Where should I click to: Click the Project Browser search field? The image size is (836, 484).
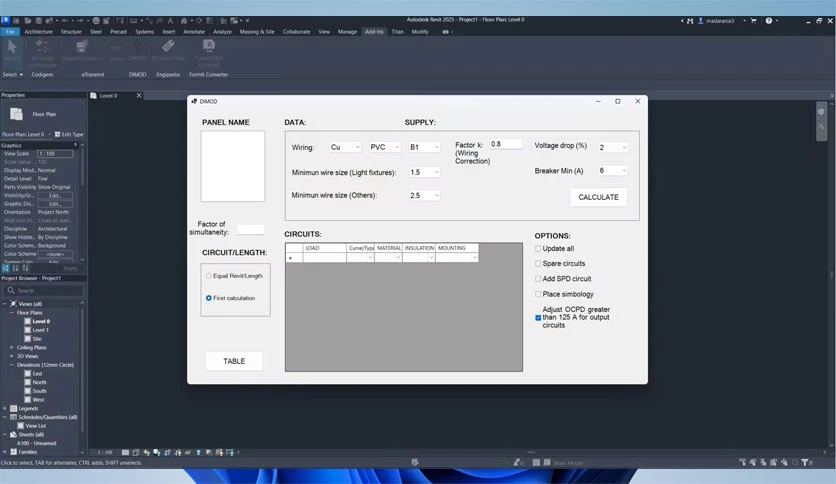point(44,291)
